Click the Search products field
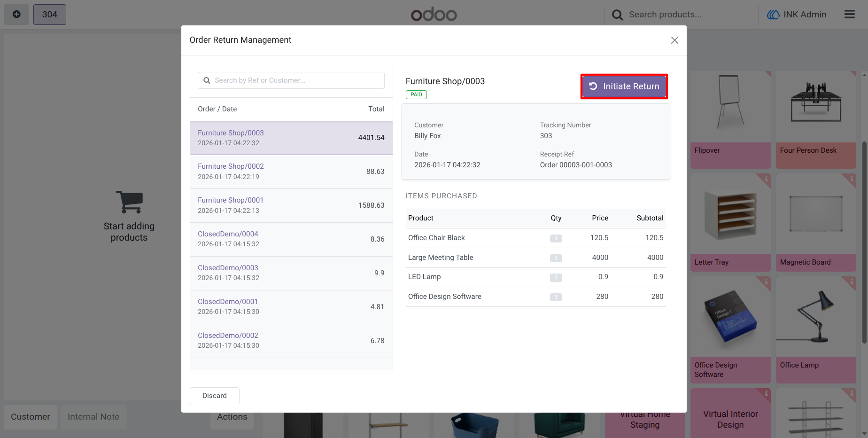This screenshot has width=868, height=438. pyautogui.click(x=682, y=15)
